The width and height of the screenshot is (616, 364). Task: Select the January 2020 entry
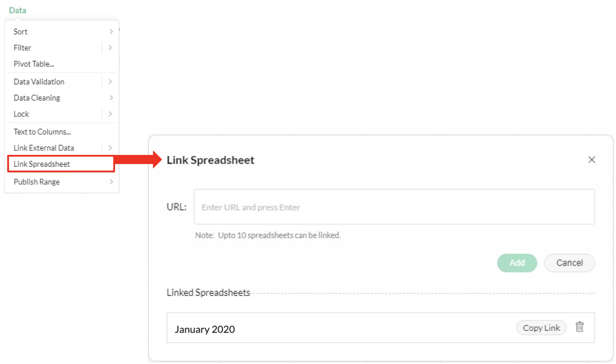(x=205, y=329)
